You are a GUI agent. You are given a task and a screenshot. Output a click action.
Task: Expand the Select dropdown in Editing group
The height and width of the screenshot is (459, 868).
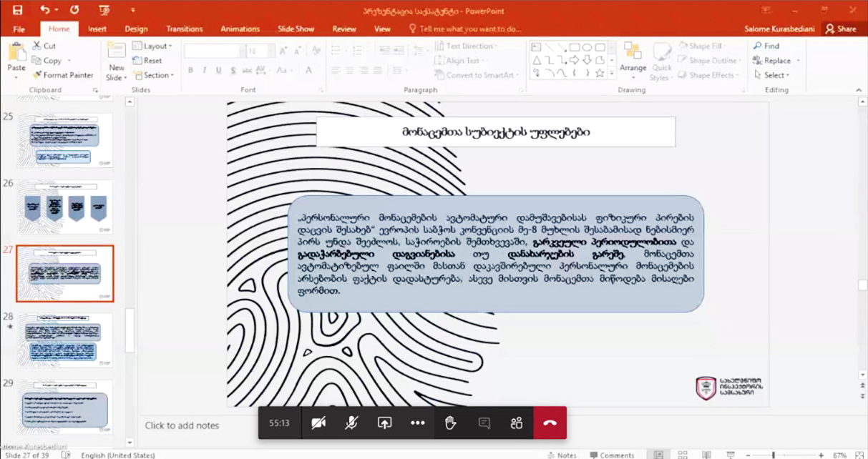(773, 75)
